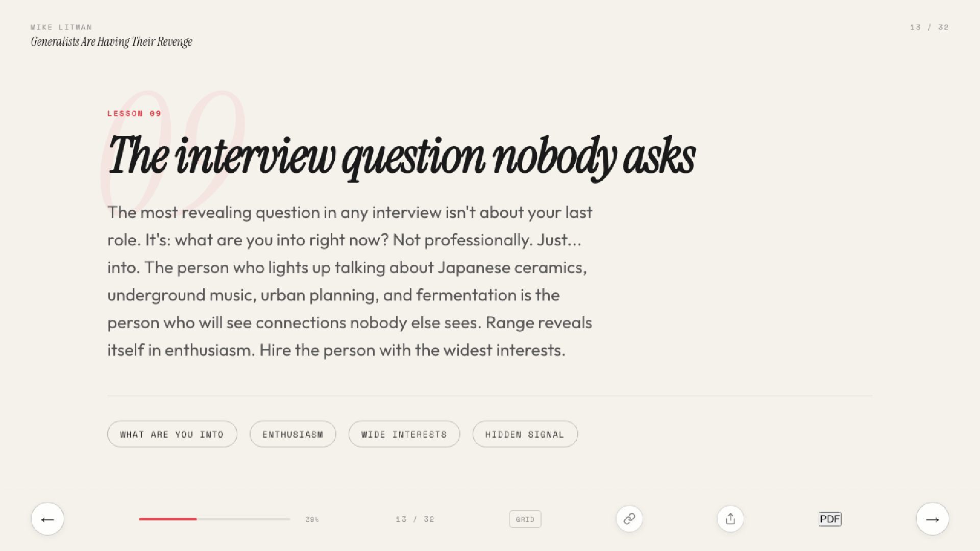Select the ENTHUSIASM tag pill

pyautogui.click(x=292, y=434)
